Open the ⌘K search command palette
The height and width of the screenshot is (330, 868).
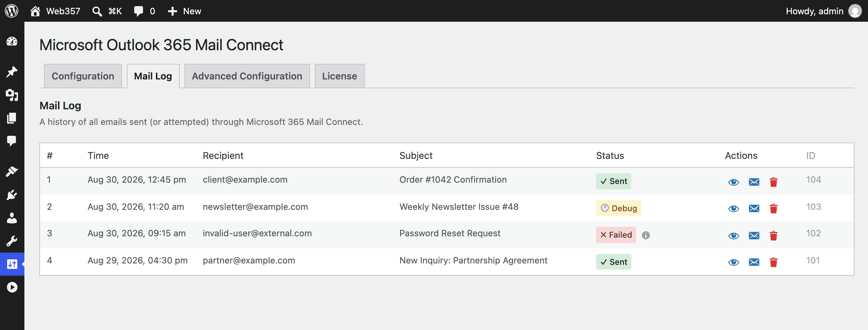tap(107, 11)
